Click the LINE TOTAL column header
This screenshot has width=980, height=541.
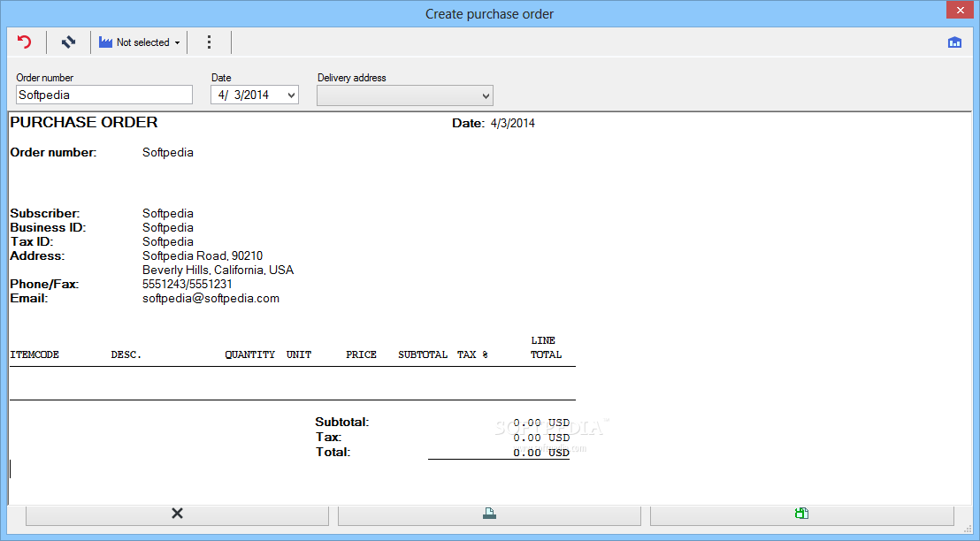(547, 348)
